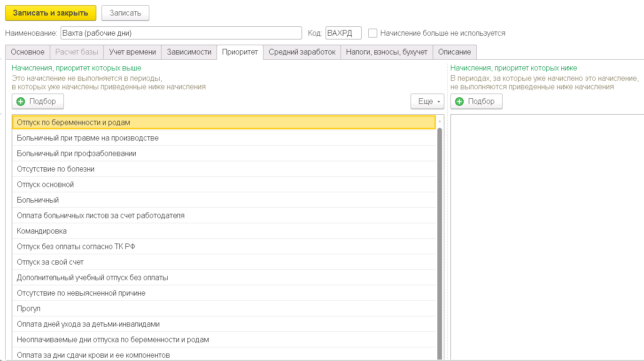This screenshot has width=644, height=361.
Task: Select row 'Отпуск основной'
Action: (x=224, y=184)
